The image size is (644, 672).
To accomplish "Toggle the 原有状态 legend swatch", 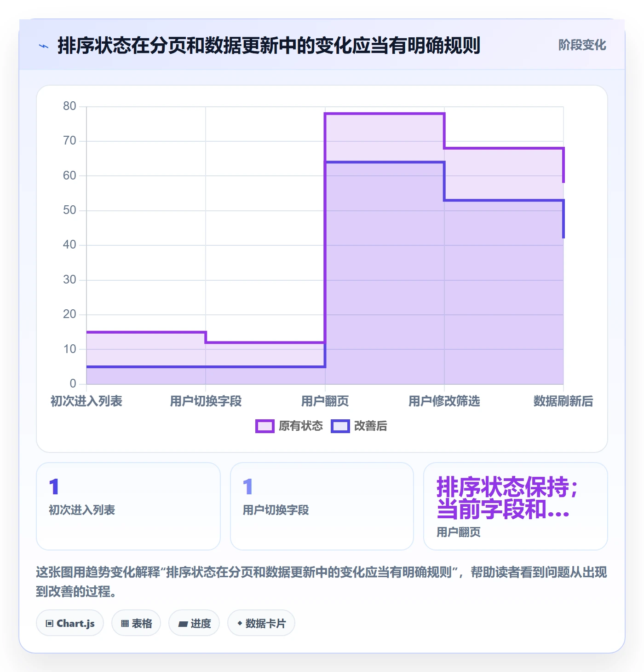I will click(265, 426).
